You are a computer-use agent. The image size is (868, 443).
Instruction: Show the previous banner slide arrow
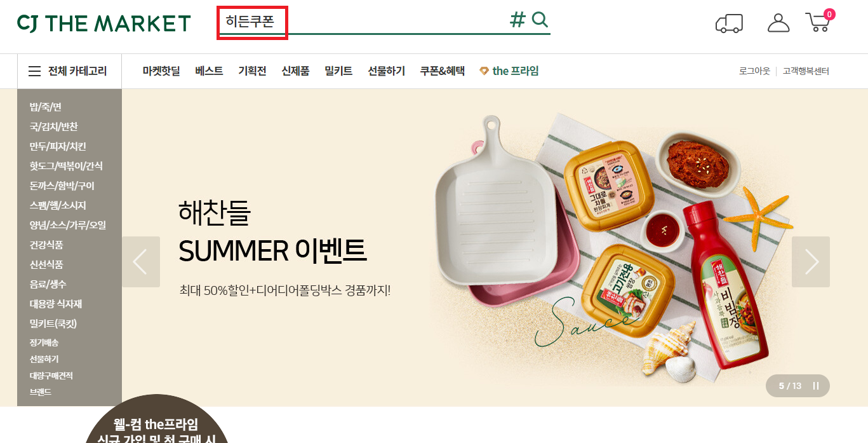click(x=141, y=262)
